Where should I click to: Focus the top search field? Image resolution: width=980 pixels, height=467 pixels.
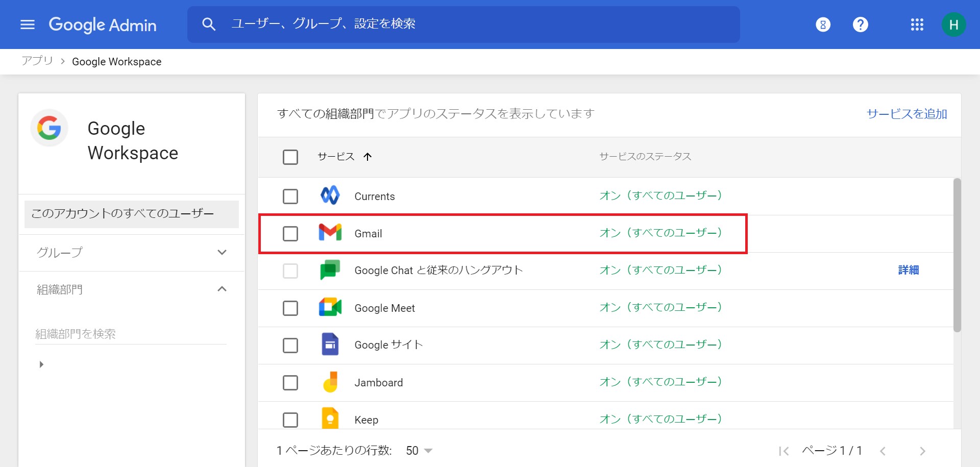(x=463, y=24)
